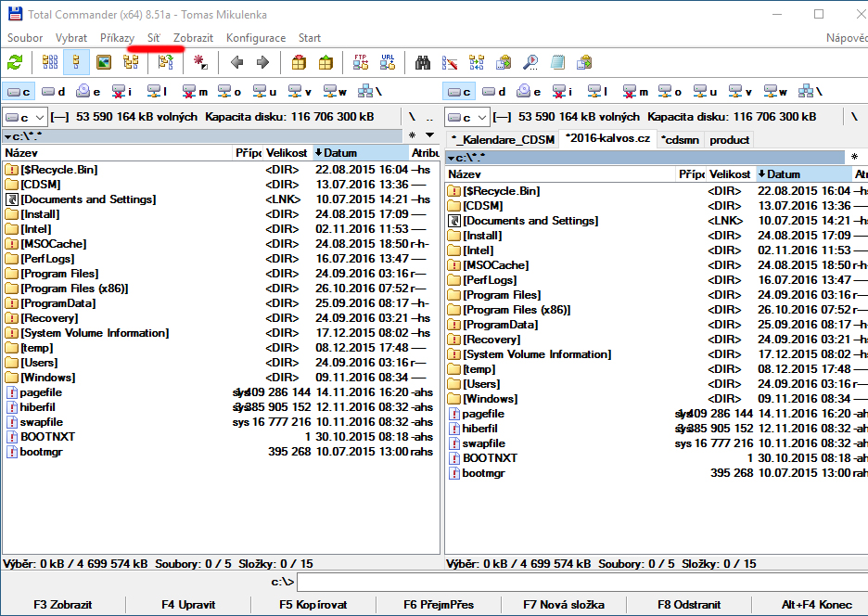Go Forward with right arrow icon
This screenshot has height=616, width=868.
coord(263,62)
